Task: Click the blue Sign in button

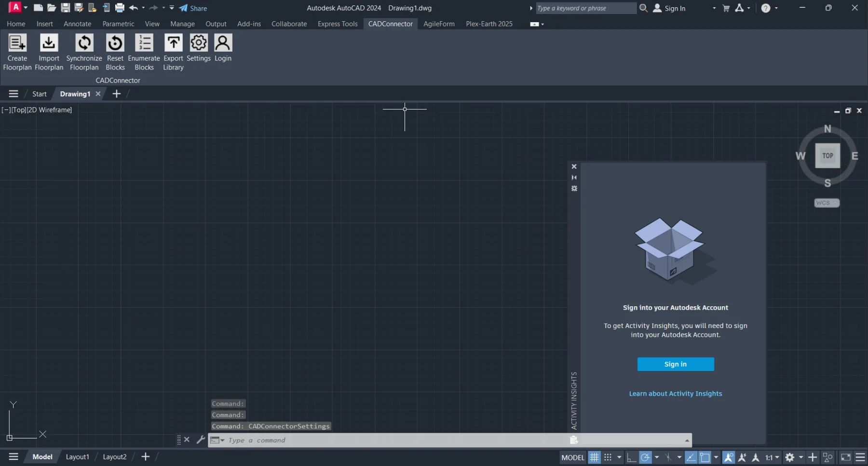Action: (x=676, y=364)
